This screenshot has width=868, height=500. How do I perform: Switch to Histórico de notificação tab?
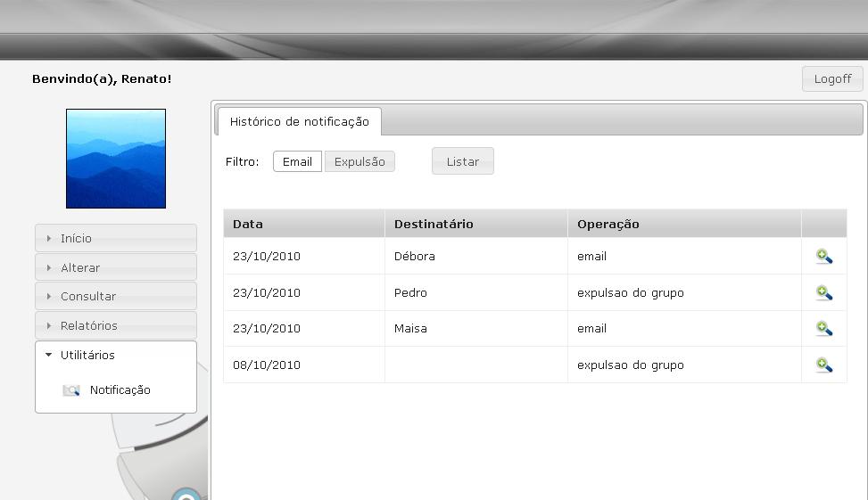[x=300, y=122]
